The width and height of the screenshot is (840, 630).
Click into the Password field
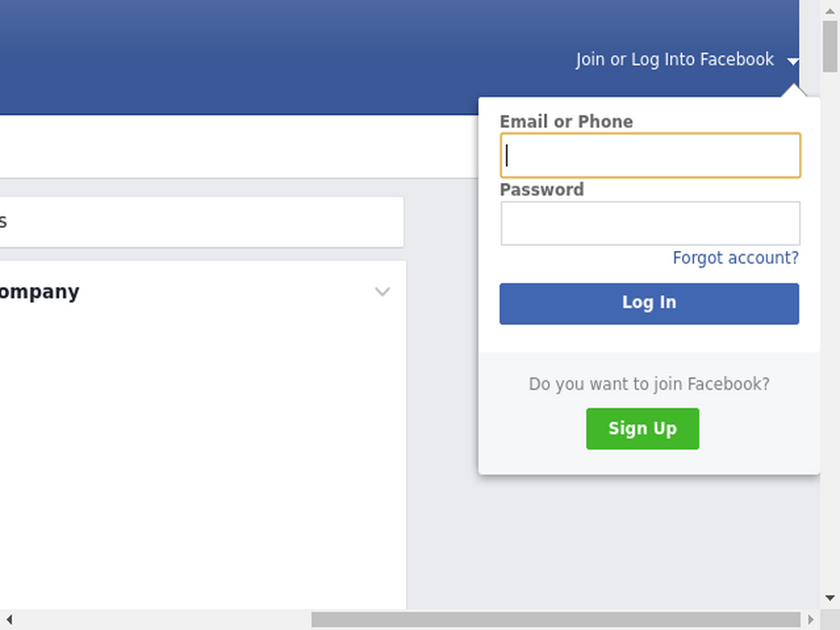coord(651,223)
